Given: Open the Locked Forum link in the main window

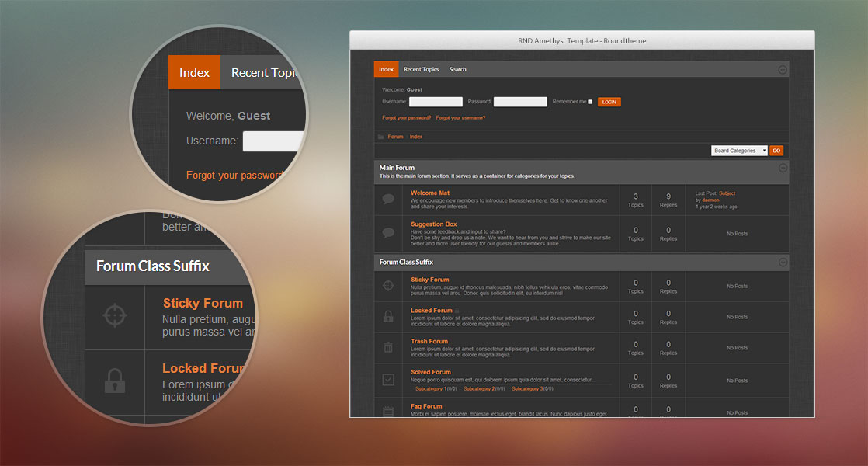Looking at the screenshot, I should click(x=431, y=311).
